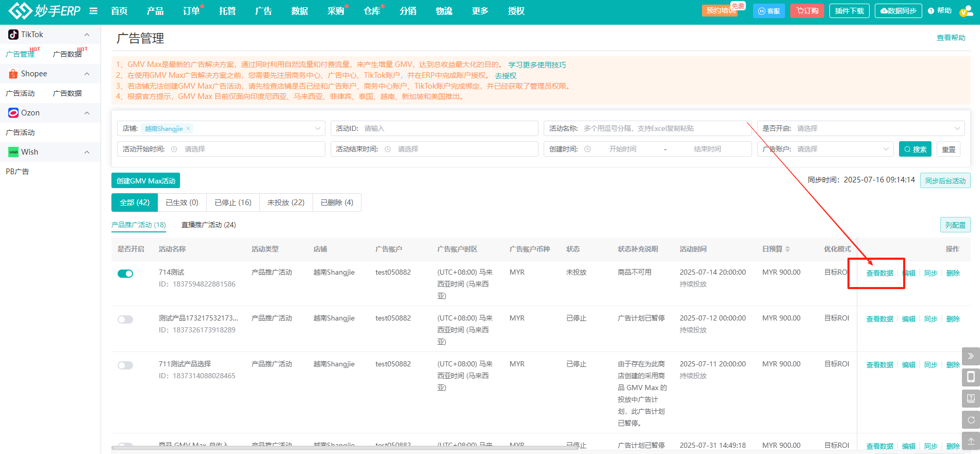Click 删除 for 测试产品173217532173 row

[x=953, y=319]
